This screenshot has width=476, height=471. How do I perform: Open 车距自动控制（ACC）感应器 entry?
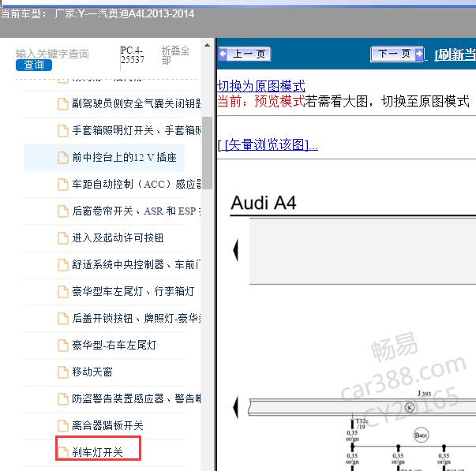(136, 184)
